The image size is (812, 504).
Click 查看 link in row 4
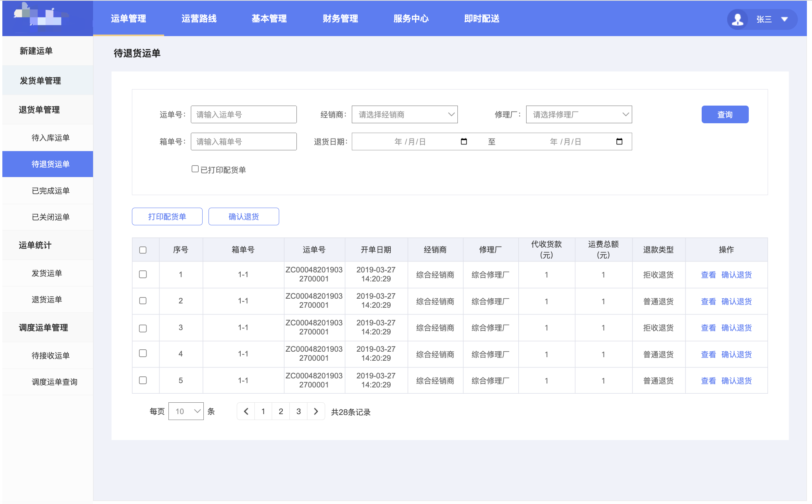point(708,354)
